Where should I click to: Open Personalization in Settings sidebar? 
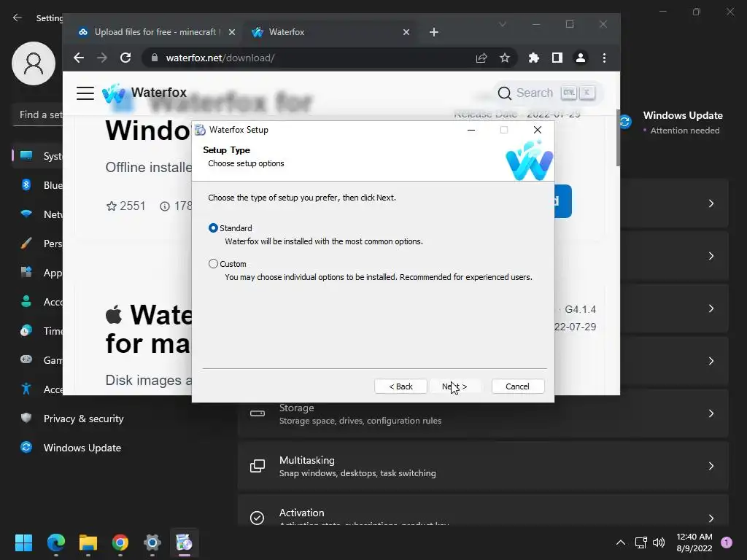pyautogui.click(x=37, y=244)
